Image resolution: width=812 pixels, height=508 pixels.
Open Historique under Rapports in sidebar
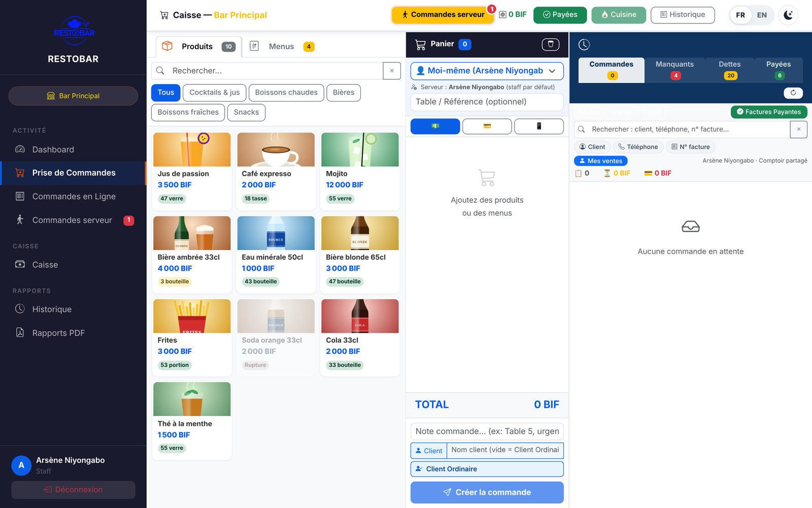(x=73, y=309)
